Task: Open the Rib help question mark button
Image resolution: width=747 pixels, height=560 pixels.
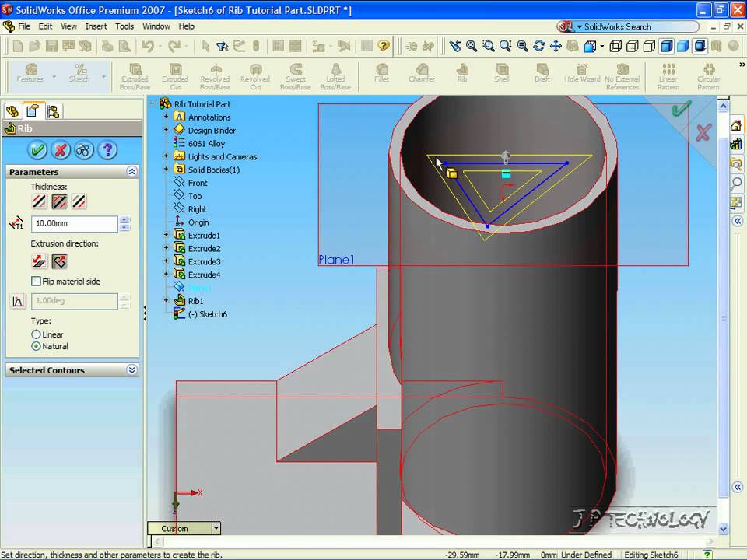Action: click(107, 150)
